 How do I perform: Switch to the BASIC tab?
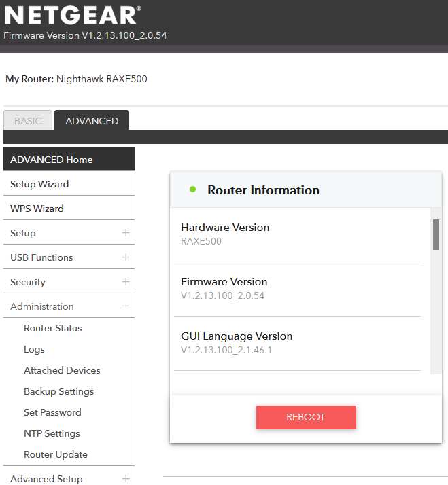pos(28,121)
